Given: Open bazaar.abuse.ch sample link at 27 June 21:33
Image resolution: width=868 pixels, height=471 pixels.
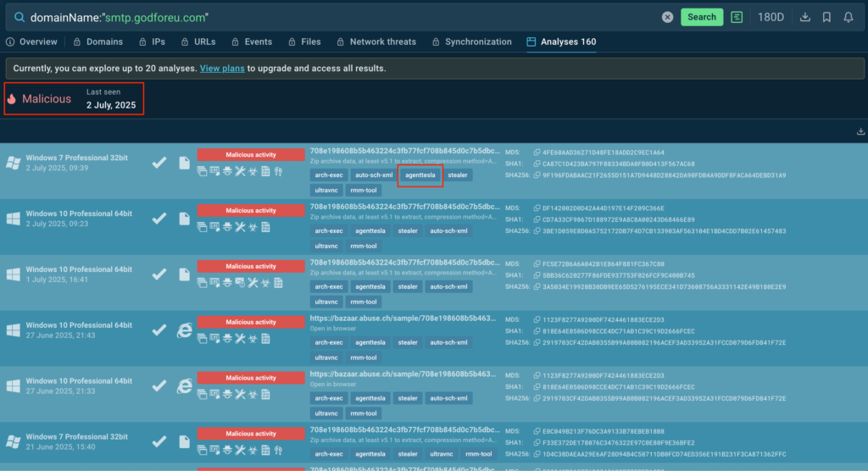Looking at the screenshot, I should (x=403, y=374).
